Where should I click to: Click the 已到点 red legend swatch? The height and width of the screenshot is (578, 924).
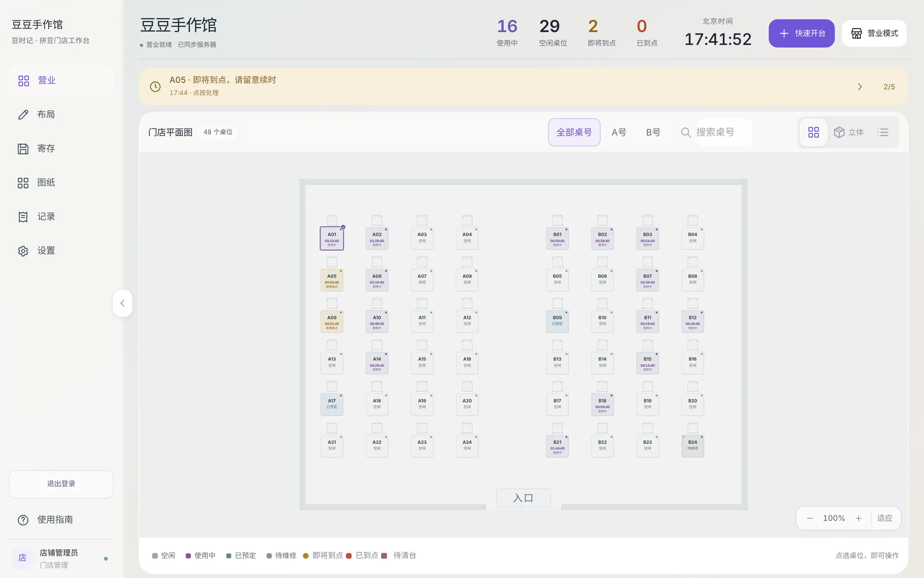(x=349, y=556)
